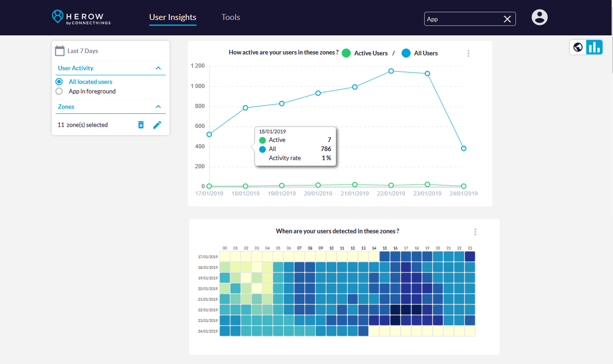This screenshot has width=613, height=364.
Task: Click the 17/01/2019 heatmap row label
Action: [208, 257]
